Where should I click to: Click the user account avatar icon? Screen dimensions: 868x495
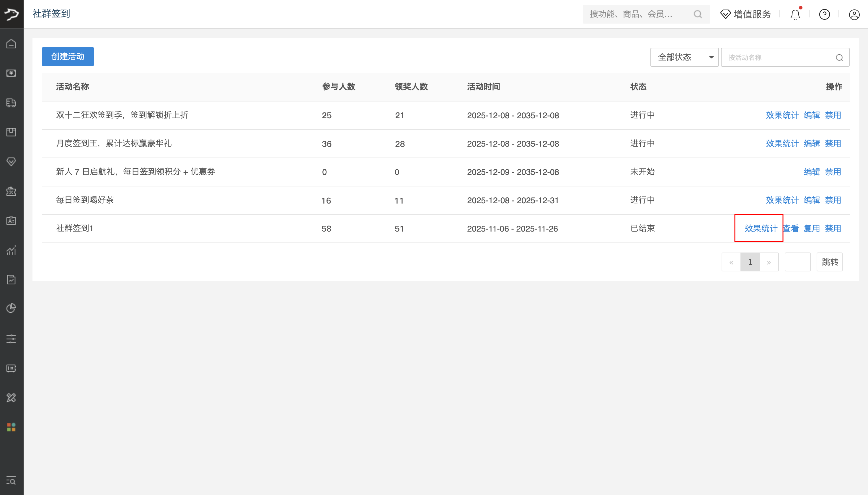[854, 15]
